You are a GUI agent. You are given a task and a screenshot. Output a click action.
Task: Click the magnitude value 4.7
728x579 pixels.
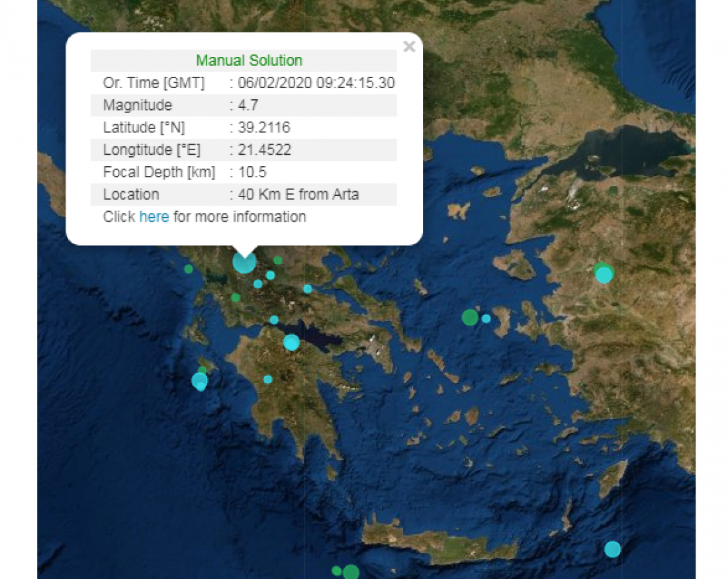coord(248,105)
